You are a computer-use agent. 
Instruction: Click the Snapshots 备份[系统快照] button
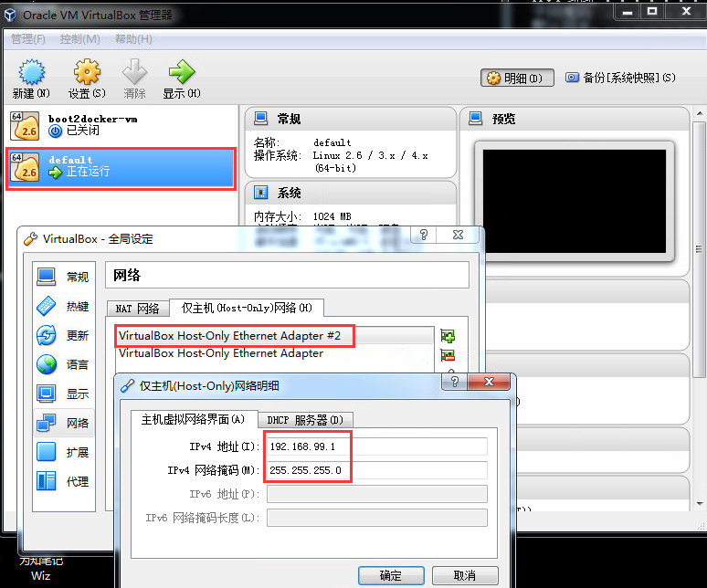[x=621, y=78]
